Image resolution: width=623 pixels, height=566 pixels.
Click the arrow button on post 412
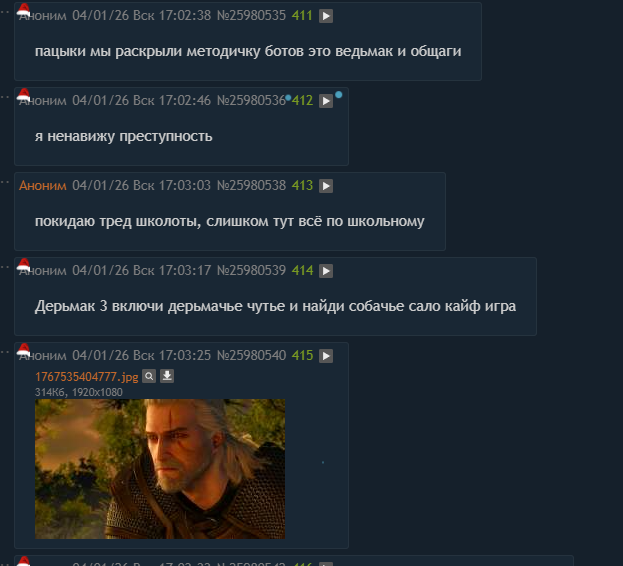click(326, 101)
